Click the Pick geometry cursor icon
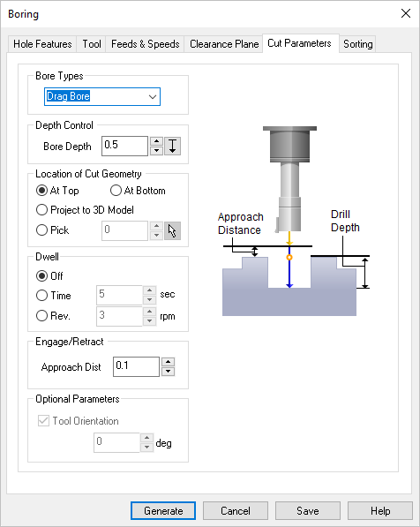 point(172,231)
